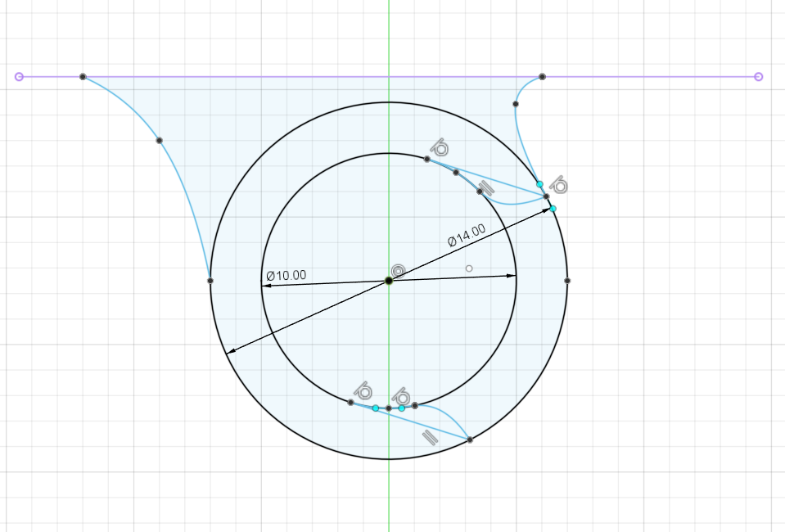
Task: Click the parallel constraint icon on the upper arc
Action: 487,187
